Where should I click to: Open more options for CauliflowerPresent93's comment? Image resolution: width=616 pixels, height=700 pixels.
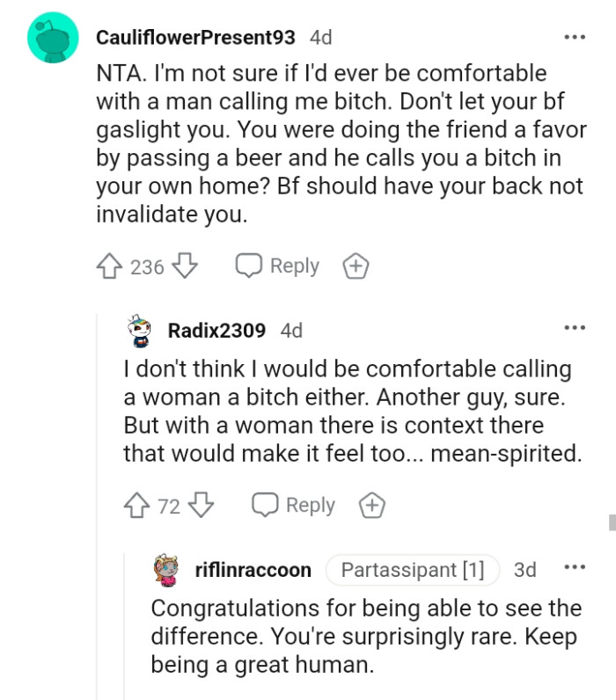point(574,38)
